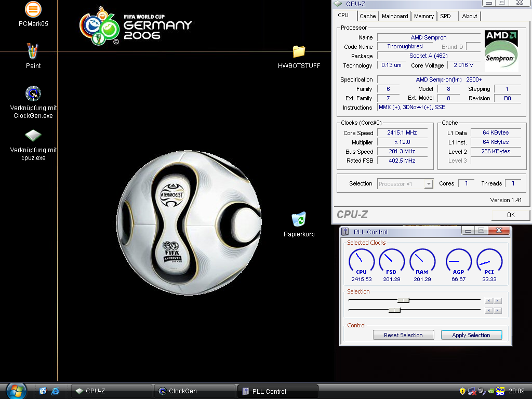Click OK in CPU-Z window
532x399 pixels.
point(511,215)
